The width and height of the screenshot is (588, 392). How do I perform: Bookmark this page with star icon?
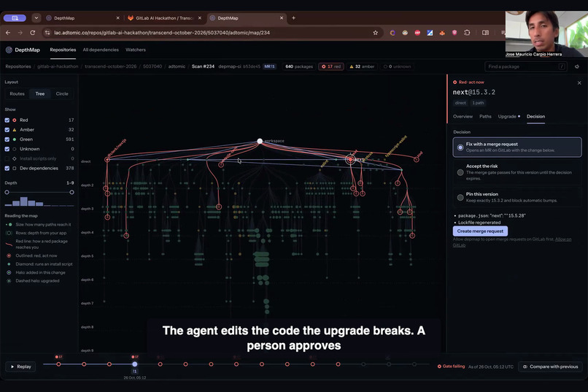(376, 33)
